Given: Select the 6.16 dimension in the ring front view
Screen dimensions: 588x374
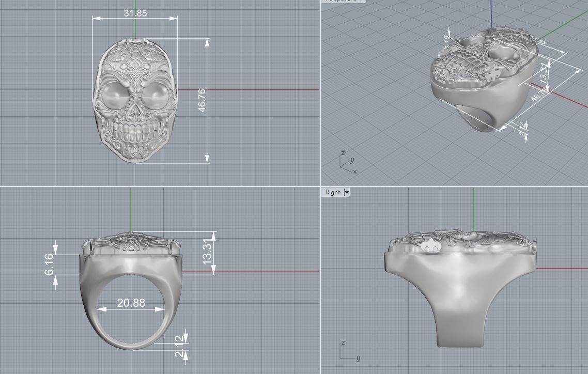Looking at the screenshot, I should pyautogui.click(x=50, y=264).
